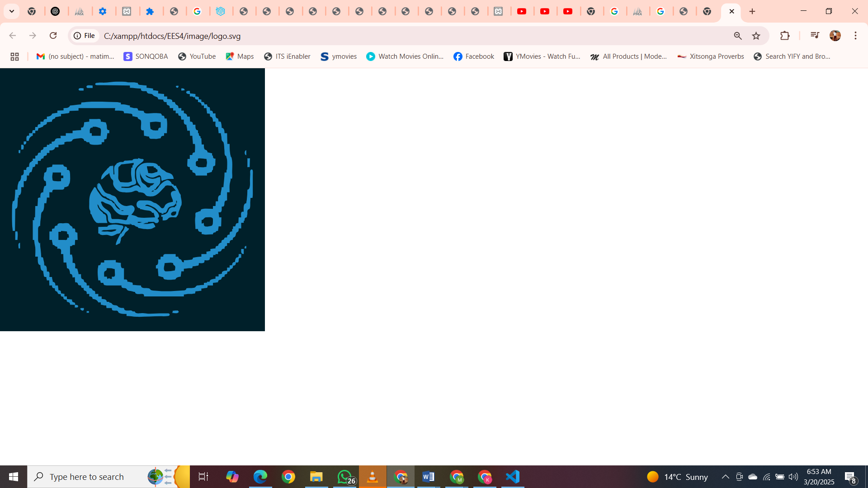Open the YouTube bookmark
This screenshot has height=488, width=868.
pyautogui.click(x=197, y=56)
